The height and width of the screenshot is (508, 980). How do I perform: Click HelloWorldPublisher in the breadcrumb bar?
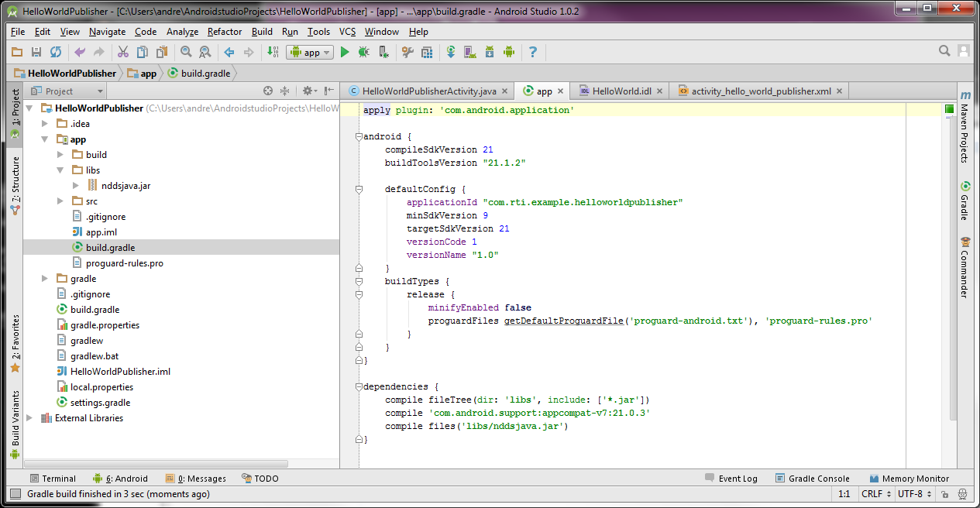click(65, 74)
